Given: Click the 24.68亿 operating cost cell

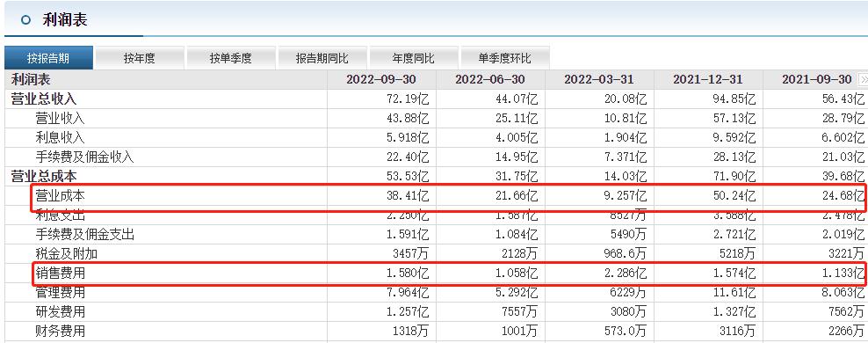Looking at the screenshot, I should pos(843,196).
